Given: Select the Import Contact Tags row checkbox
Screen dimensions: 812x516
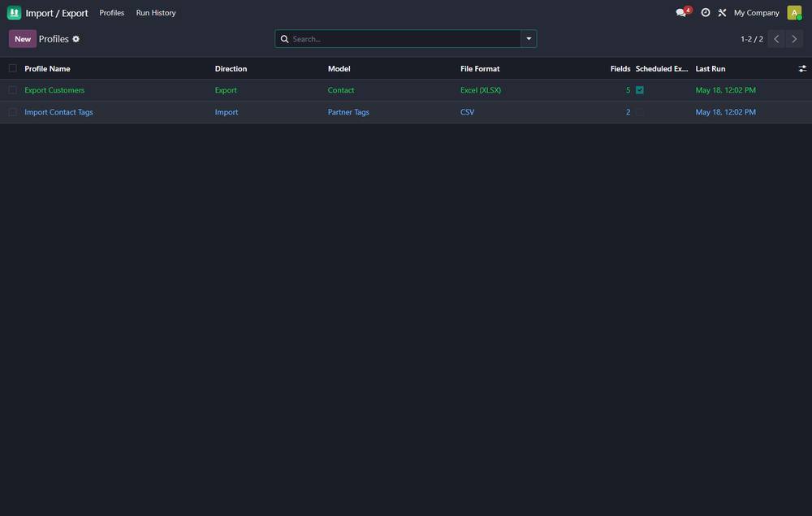Looking at the screenshot, I should (x=12, y=112).
